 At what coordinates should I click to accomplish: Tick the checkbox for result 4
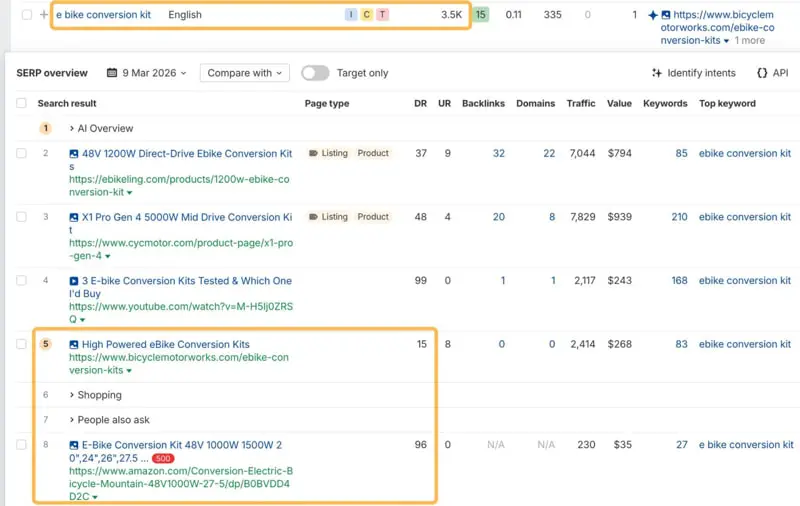pyautogui.click(x=21, y=281)
